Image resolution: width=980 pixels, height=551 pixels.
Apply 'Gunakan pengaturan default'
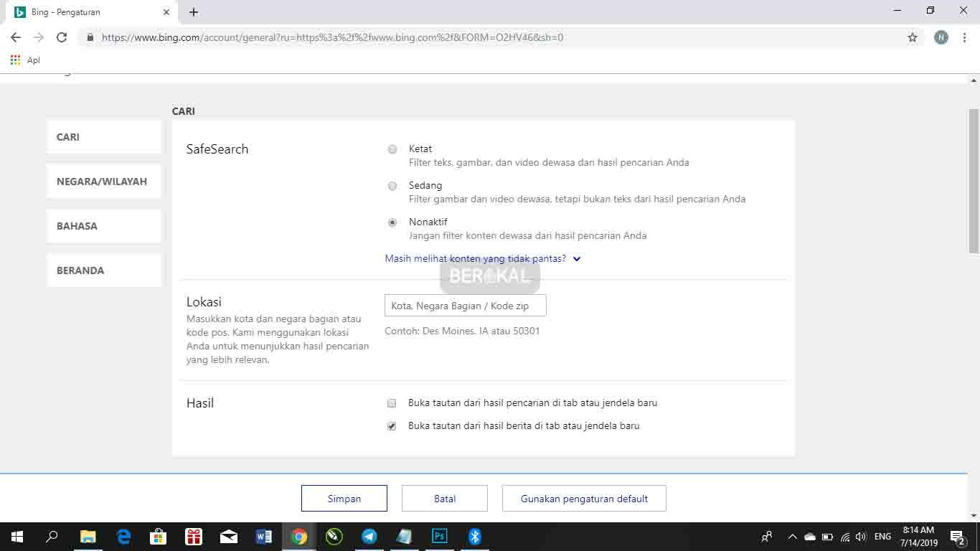tap(584, 498)
